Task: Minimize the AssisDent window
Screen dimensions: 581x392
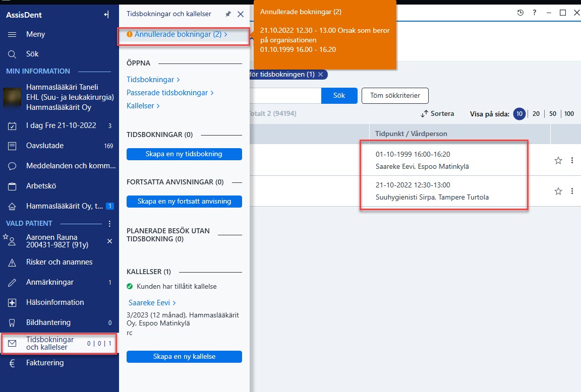Action: click(549, 13)
